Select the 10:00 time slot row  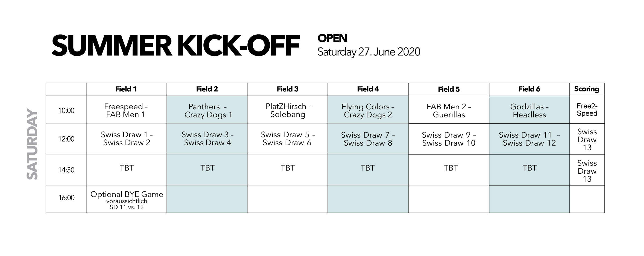click(66, 110)
